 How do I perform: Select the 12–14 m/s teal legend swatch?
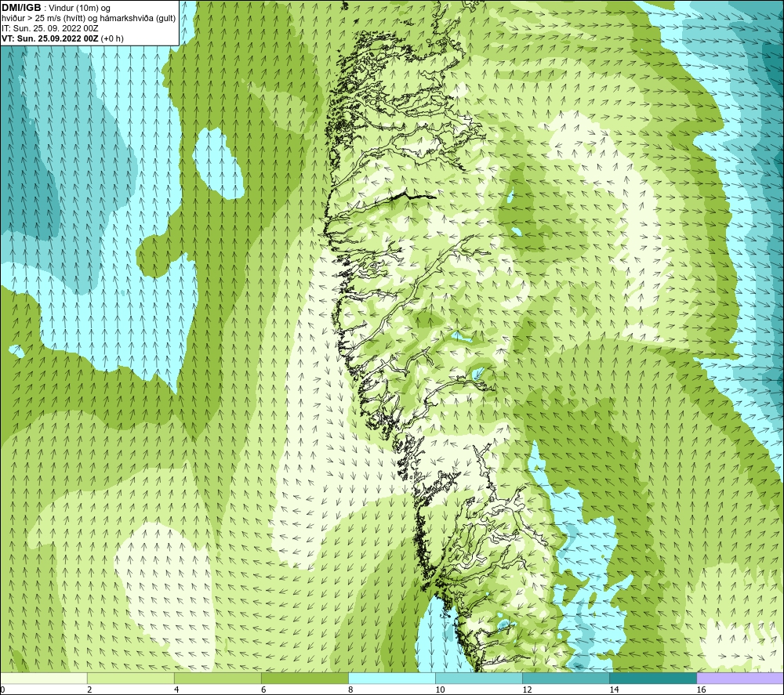click(x=566, y=678)
